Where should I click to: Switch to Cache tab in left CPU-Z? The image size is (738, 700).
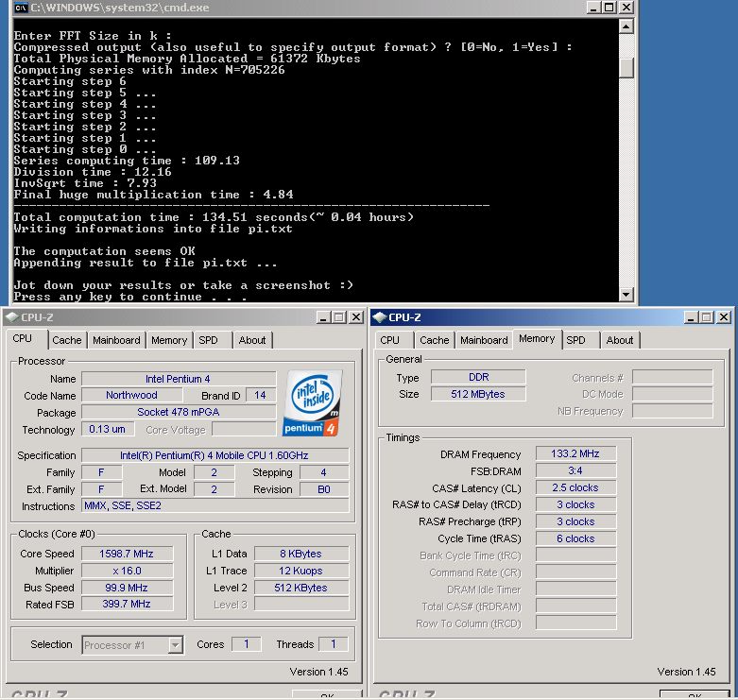[67, 340]
